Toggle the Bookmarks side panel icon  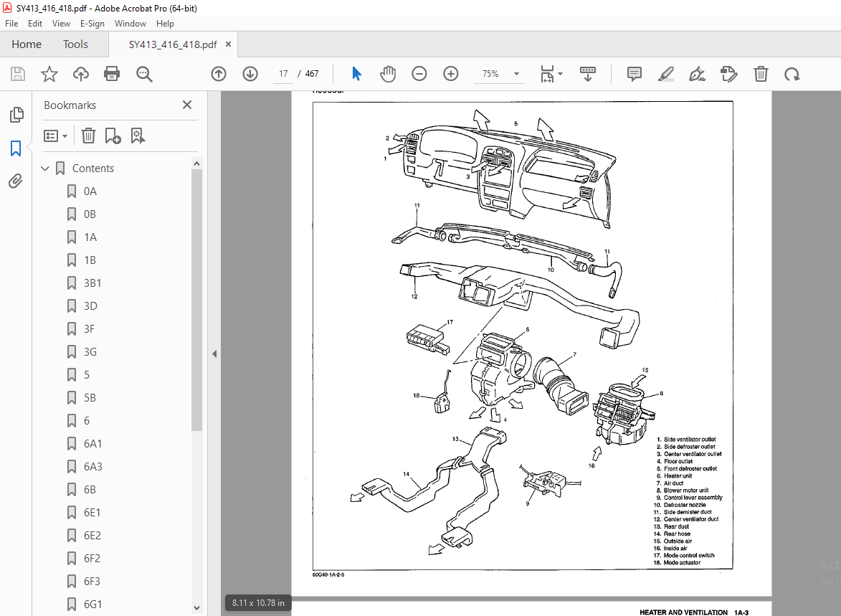click(x=16, y=148)
